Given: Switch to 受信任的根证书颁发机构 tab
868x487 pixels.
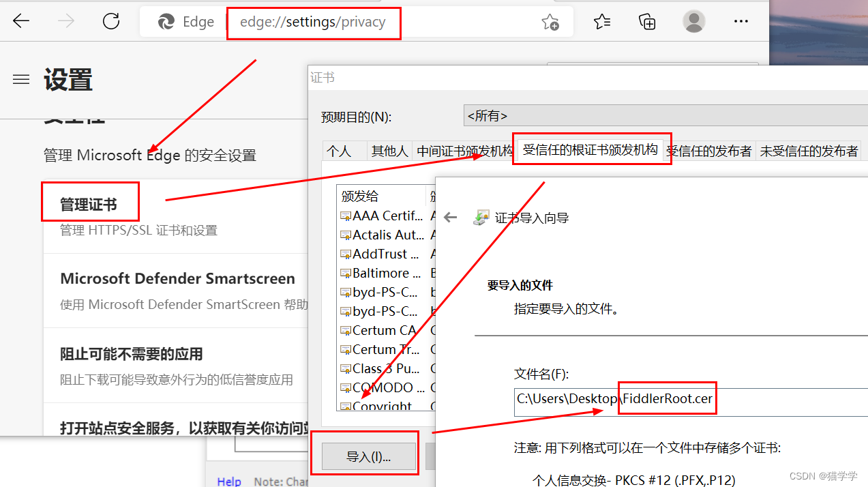Looking at the screenshot, I should pos(590,149).
